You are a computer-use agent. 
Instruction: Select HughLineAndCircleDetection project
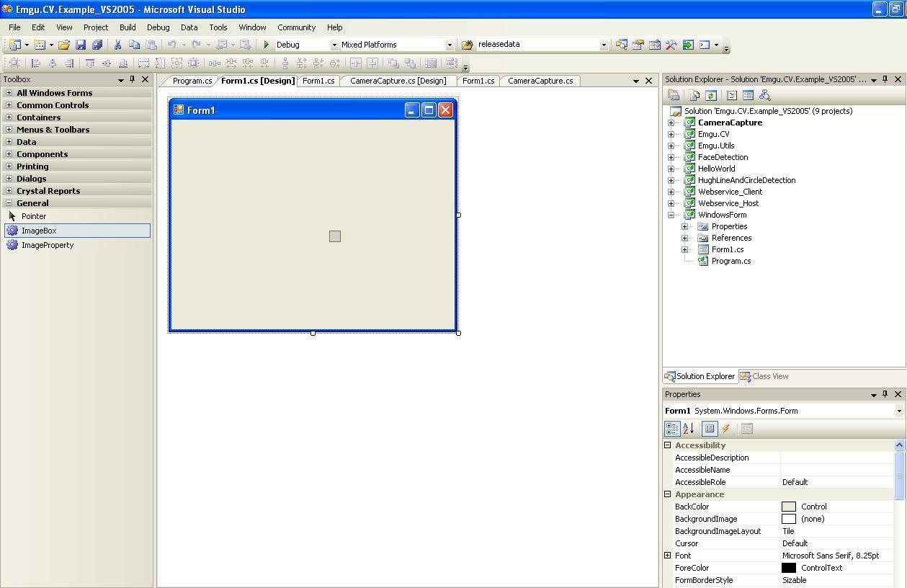(746, 180)
